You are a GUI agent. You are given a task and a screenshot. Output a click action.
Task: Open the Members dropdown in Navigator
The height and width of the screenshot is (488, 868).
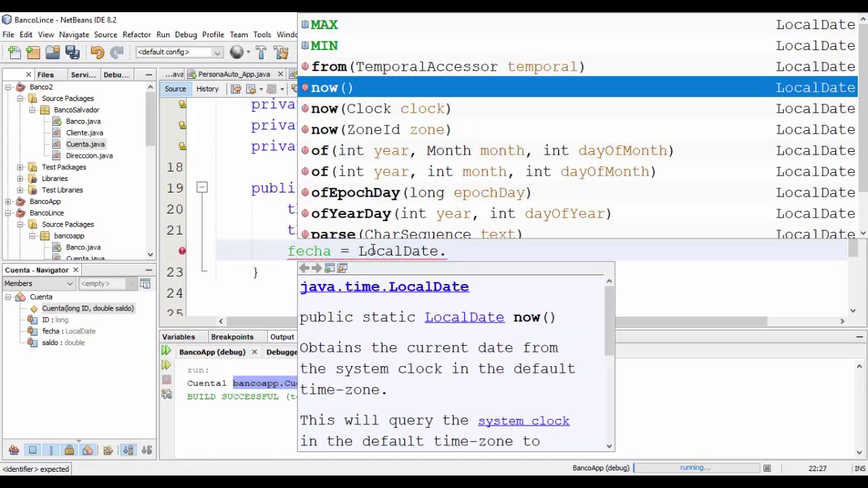tap(39, 283)
